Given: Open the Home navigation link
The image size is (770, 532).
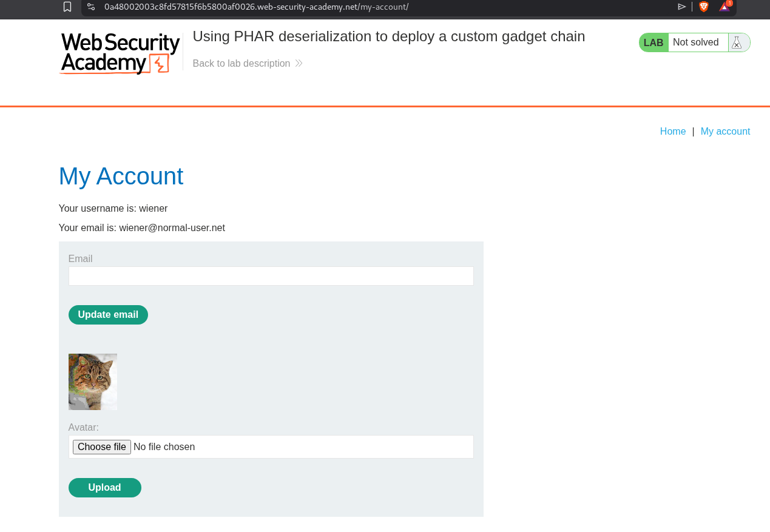Looking at the screenshot, I should click(672, 132).
